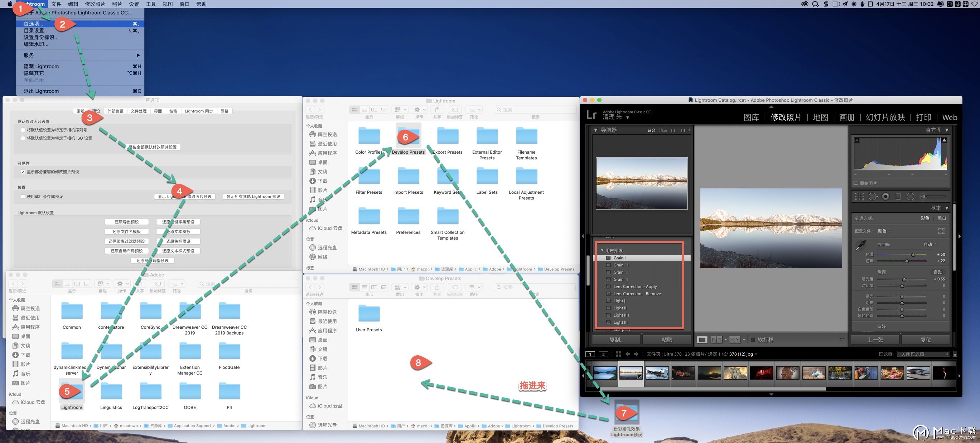Switch treatment to 黑白
This screenshot has width=980, height=443.
tap(942, 218)
